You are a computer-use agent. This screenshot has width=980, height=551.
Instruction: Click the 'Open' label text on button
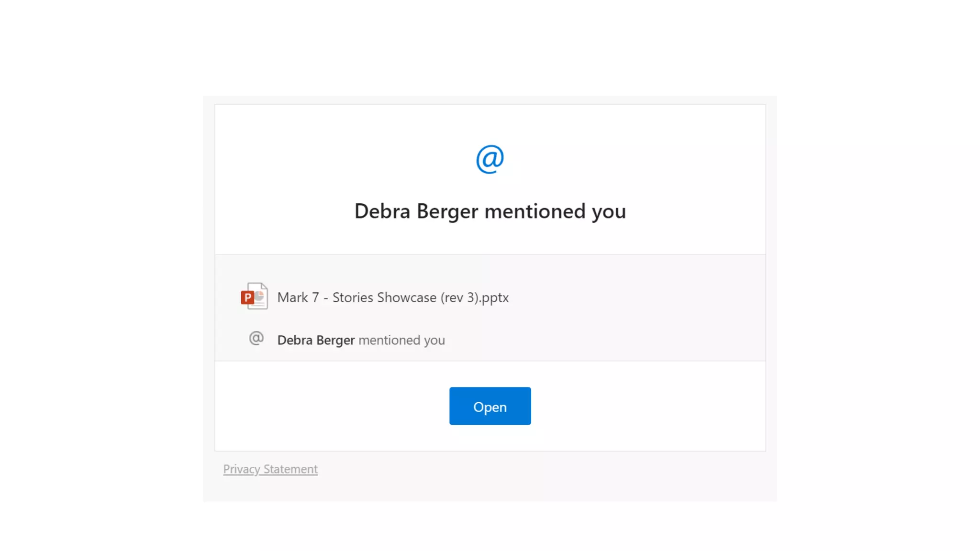(x=490, y=407)
